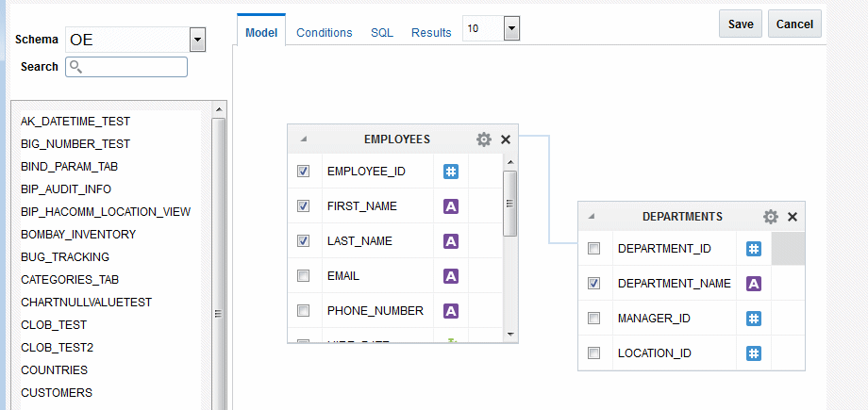868x410 pixels.
Task: Uncheck the EMPLOYEE_ID column checkbox
Action: (x=303, y=172)
